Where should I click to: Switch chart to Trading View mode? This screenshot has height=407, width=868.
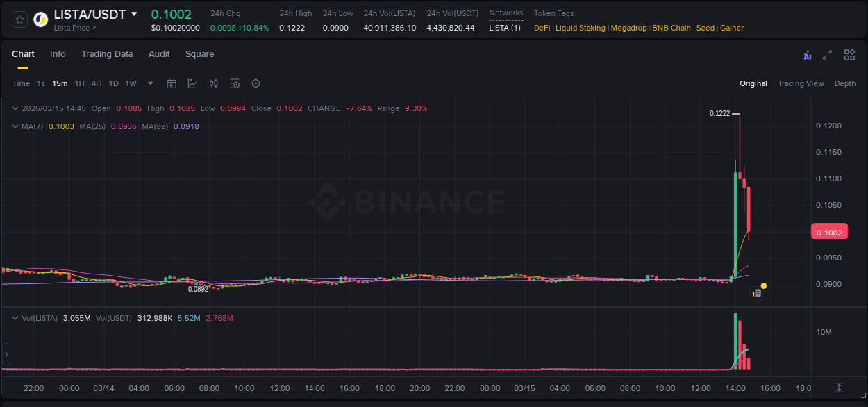tap(801, 83)
